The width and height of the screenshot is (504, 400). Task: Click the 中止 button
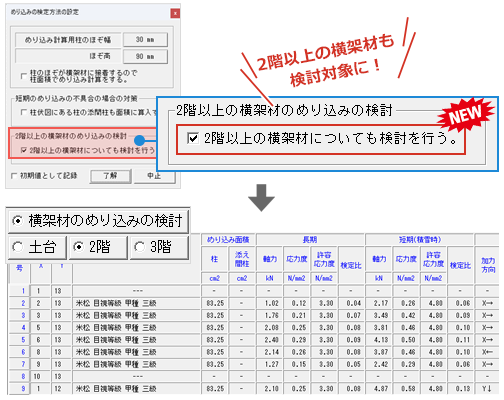click(x=154, y=176)
